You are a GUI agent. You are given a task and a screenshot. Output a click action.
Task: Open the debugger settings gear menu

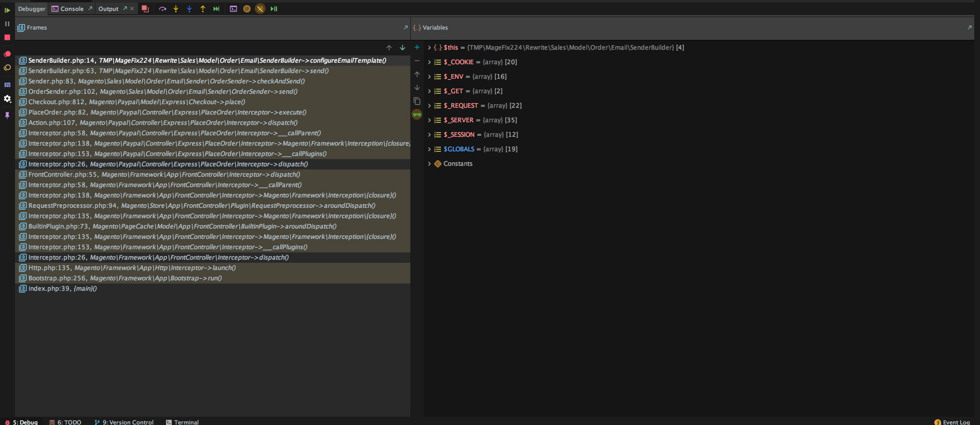click(7, 98)
